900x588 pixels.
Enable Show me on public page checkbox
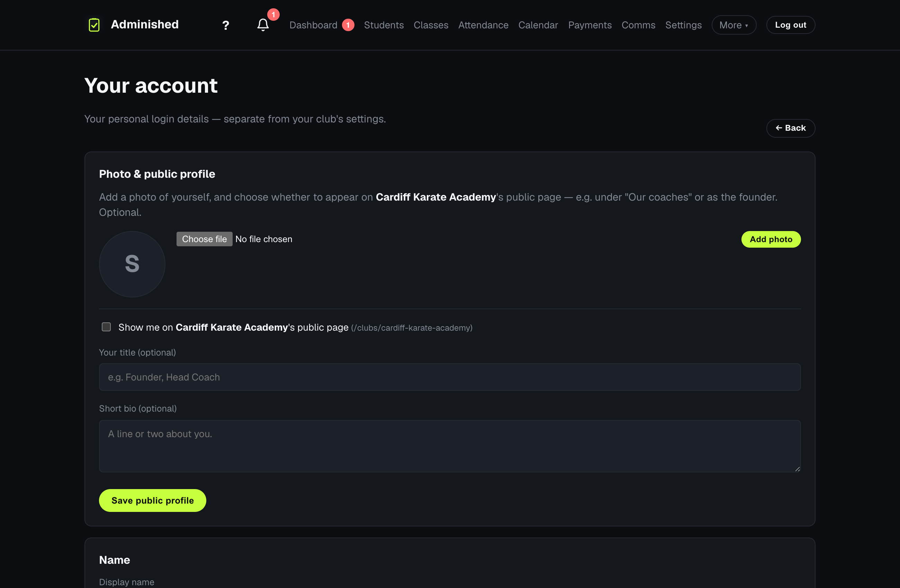(106, 327)
